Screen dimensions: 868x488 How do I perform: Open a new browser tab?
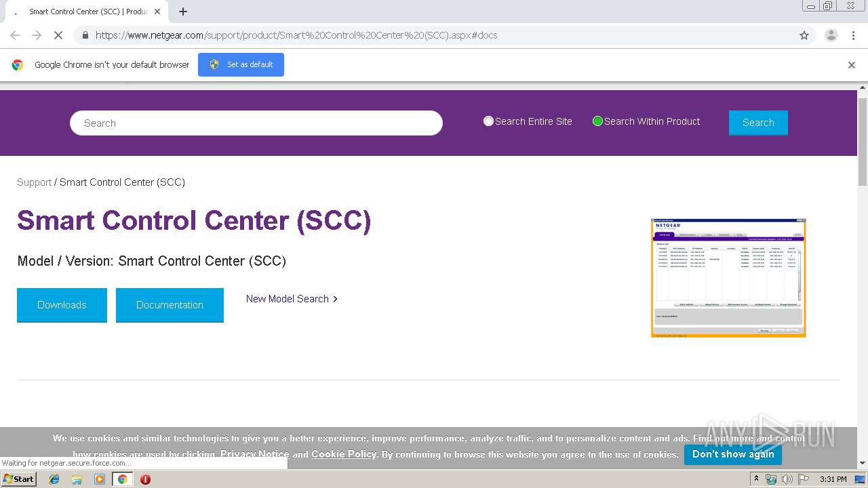click(183, 12)
